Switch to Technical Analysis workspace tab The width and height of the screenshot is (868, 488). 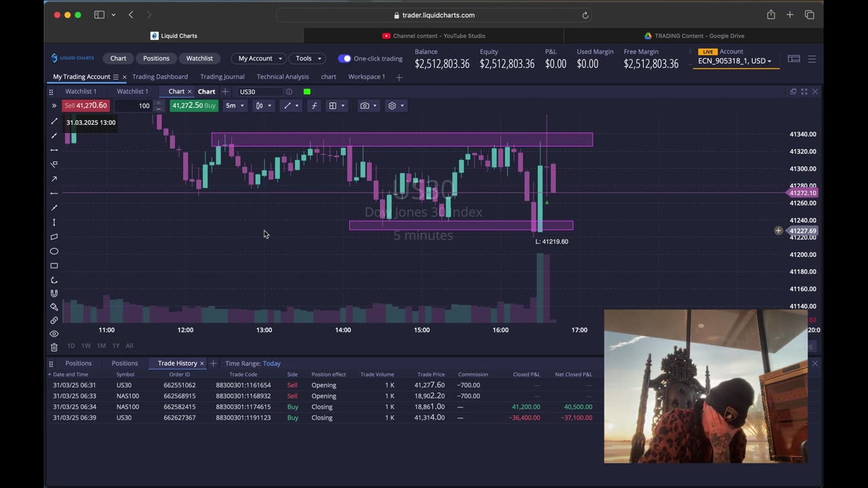point(283,77)
